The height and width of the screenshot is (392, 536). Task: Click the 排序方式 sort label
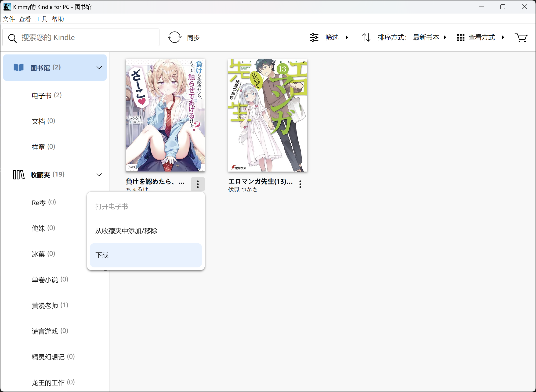[392, 37]
